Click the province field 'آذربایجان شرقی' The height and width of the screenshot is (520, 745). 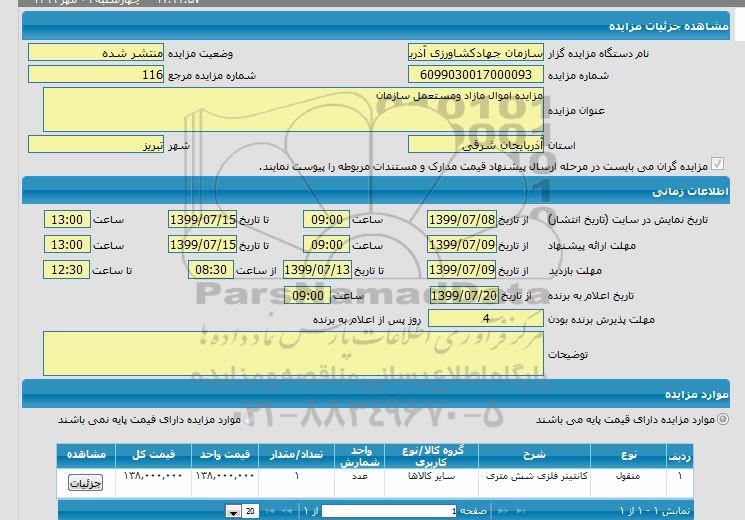tap(476, 144)
